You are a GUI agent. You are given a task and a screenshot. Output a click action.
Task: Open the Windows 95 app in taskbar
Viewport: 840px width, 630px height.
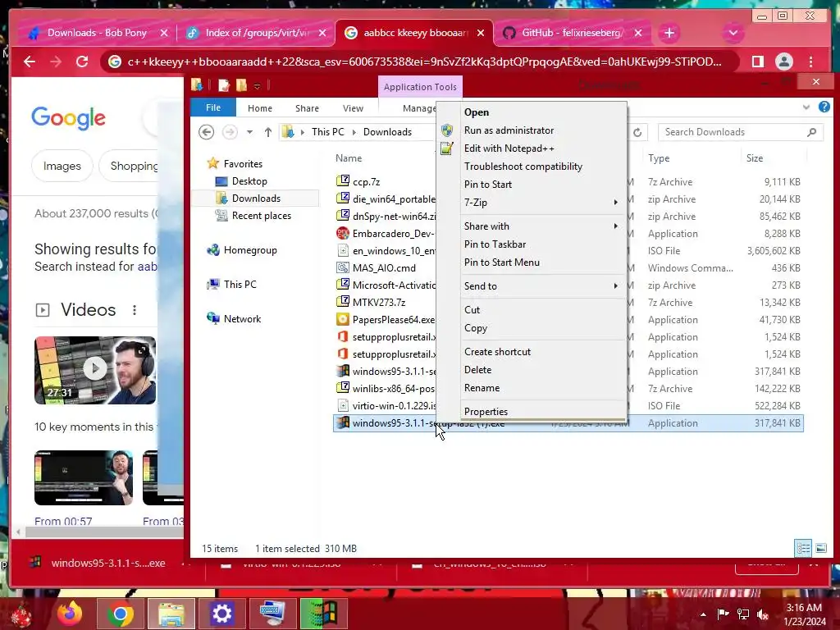[323, 614]
